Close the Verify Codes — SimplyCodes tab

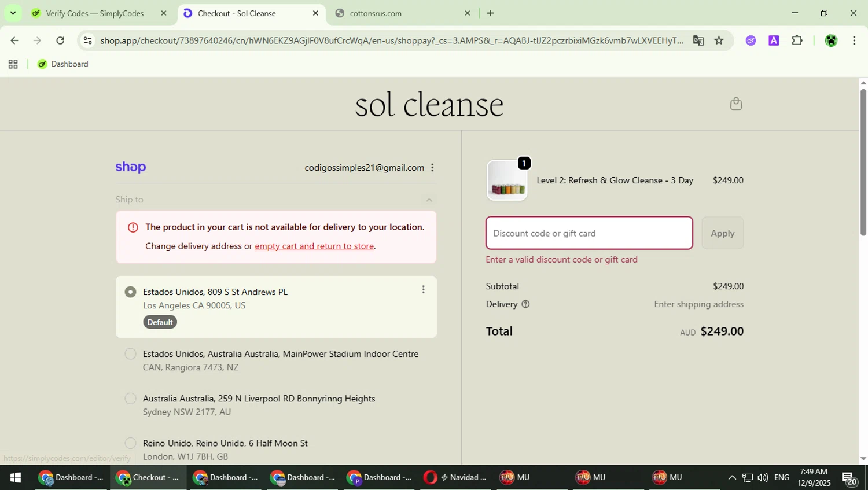pyautogui.click(x=164, y=13)
